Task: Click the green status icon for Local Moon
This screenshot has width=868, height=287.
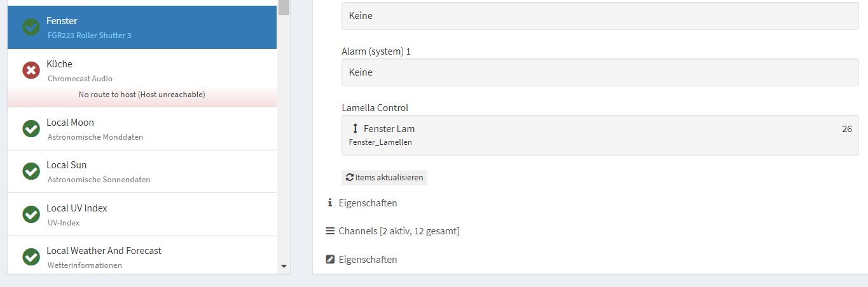Action: (31, 129)
